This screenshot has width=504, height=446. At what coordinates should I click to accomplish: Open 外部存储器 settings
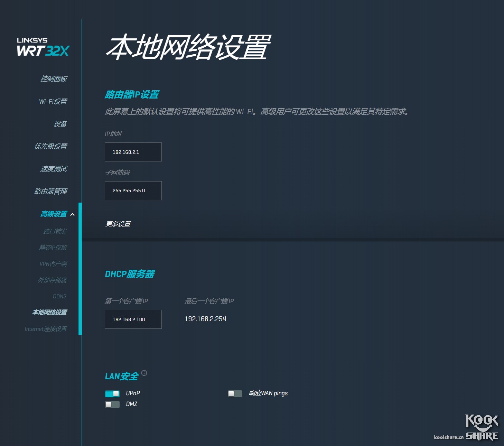coord(54,280)
